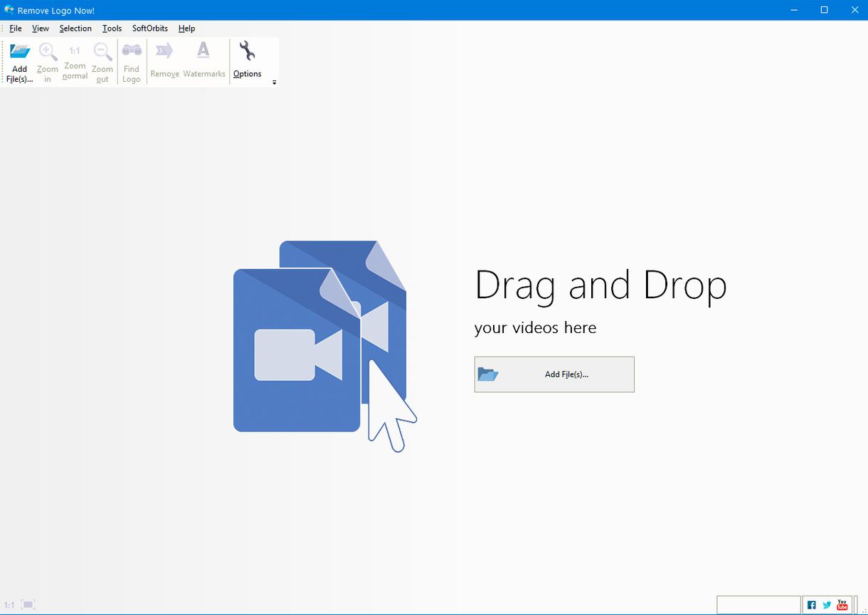868x615 pixels.
Task: Open the Help menu
Action: point(186,28)
